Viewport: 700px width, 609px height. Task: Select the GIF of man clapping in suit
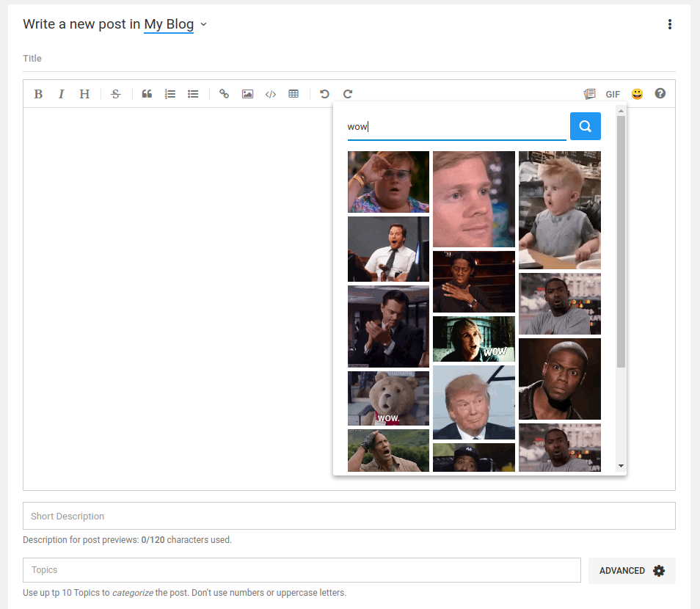point(388,327)
